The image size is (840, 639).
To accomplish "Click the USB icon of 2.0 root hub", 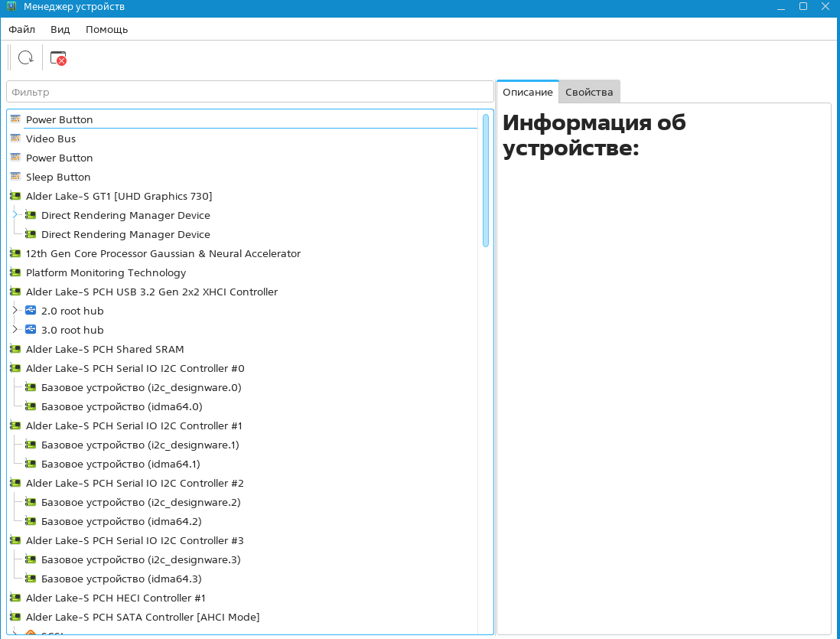I will point(31,311).
